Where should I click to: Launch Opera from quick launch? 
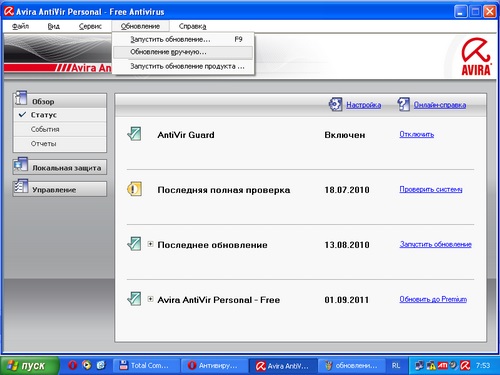click(73, 365)
